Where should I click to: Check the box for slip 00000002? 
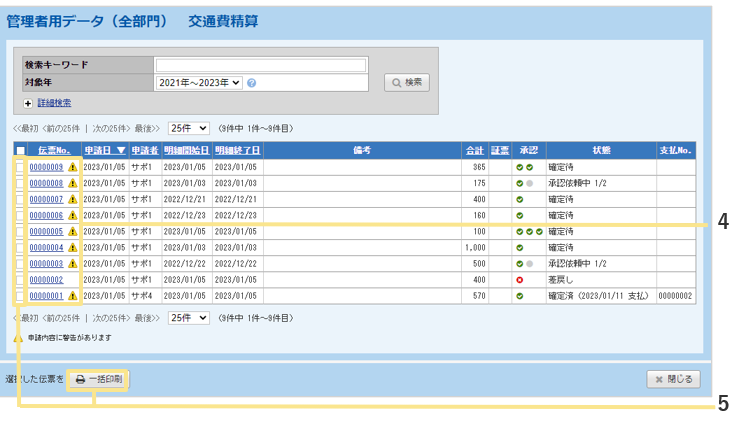point(20,280)
